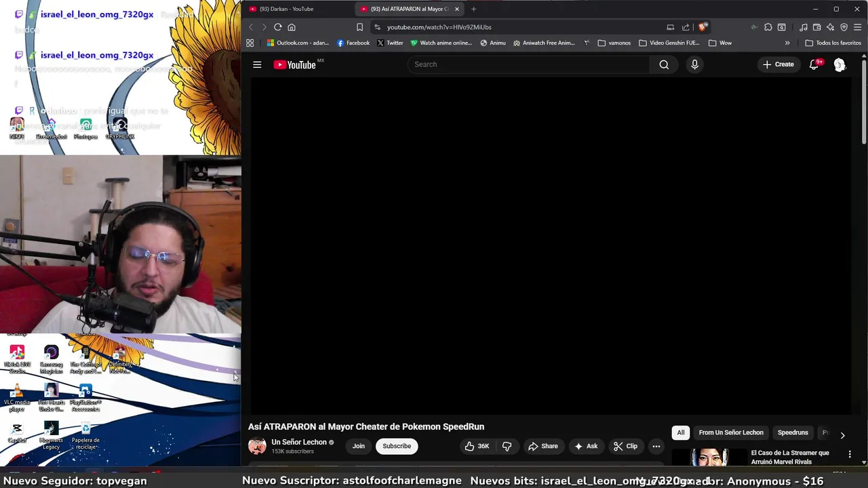Open the Watch anime online bookmark
This screenshot has width=868, height=488.
pos(441,43)
